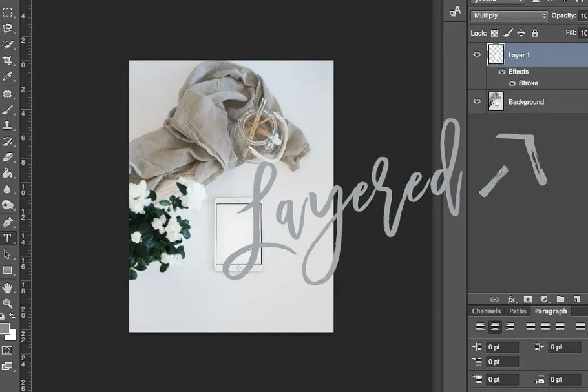Open the Multiply blend mode dropdown
The width and height of the screenshot is (588, 392).
(x=508, y=14)
